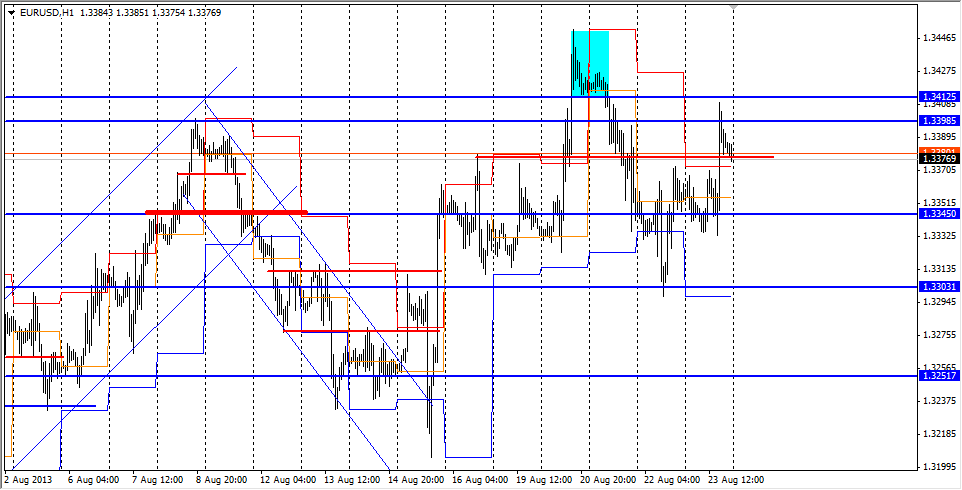Click the 1.34465 price axis value

point(939,38)
